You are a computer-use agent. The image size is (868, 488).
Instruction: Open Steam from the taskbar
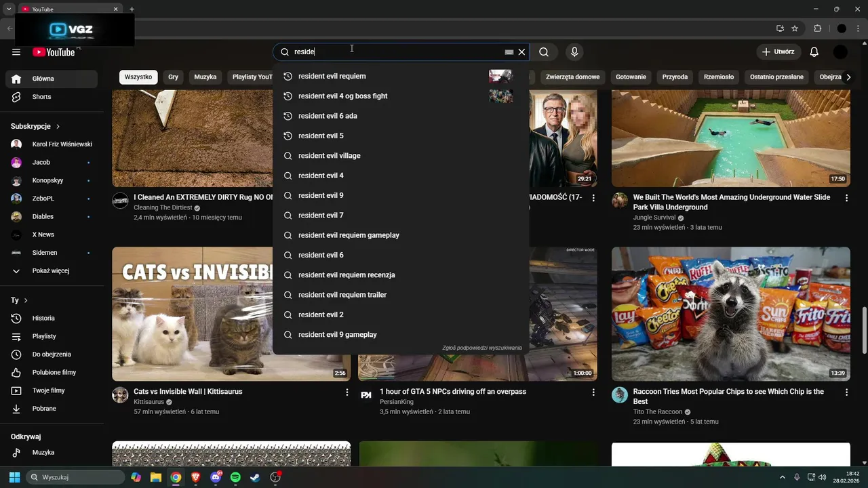(x=255, y=477)
